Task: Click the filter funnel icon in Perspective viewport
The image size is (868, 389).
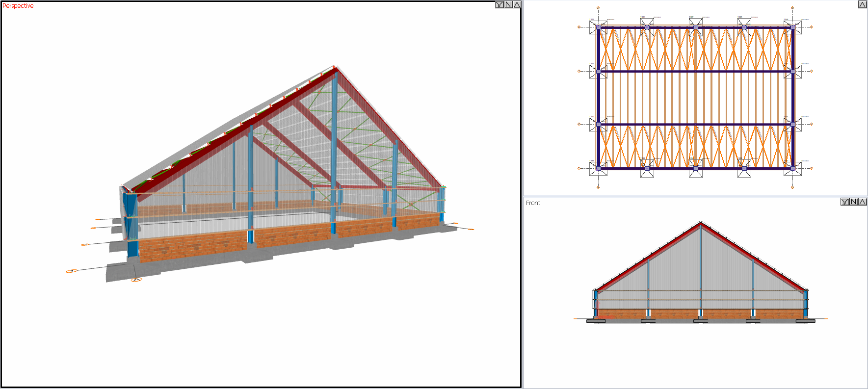Action: click(500, 5)
